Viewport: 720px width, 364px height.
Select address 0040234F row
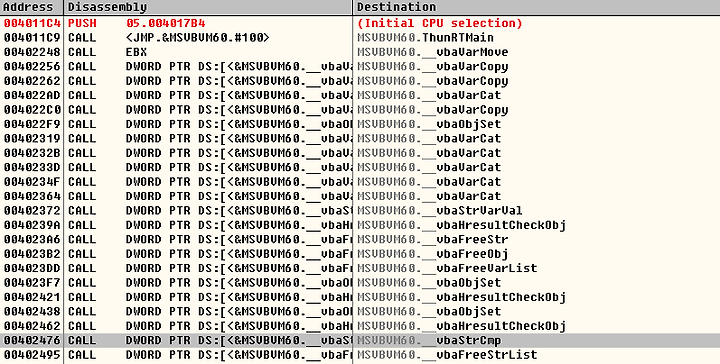[x=32, y=182]
